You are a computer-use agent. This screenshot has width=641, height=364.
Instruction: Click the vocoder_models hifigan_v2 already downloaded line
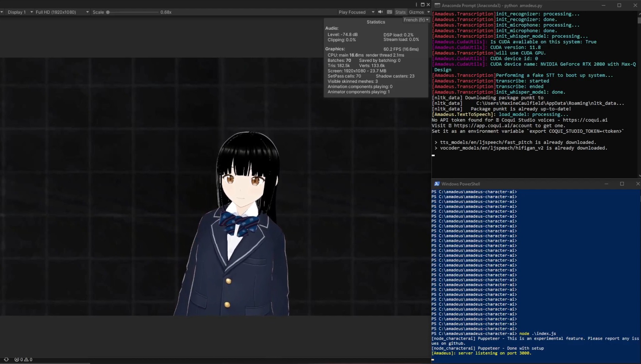[x=521, y=148]
